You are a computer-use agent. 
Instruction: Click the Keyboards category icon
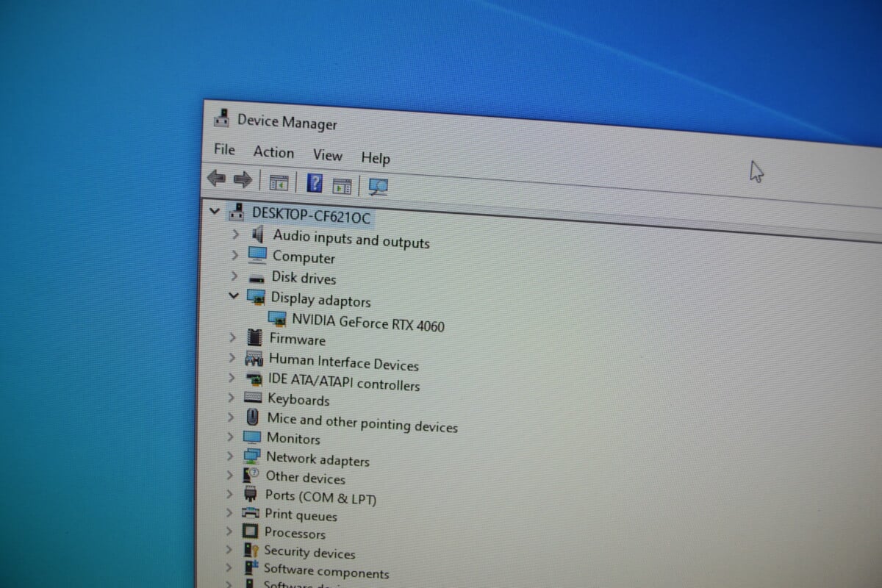pos(254,398)
